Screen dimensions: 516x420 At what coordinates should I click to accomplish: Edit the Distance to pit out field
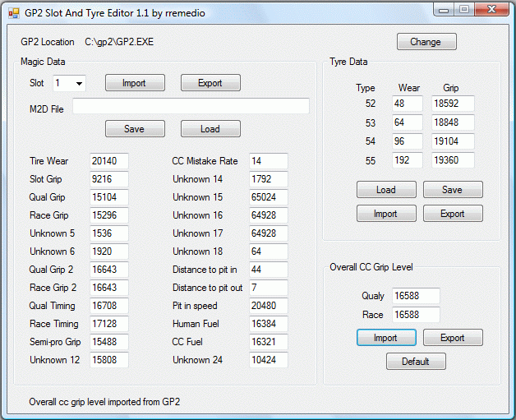coord(268,288)
